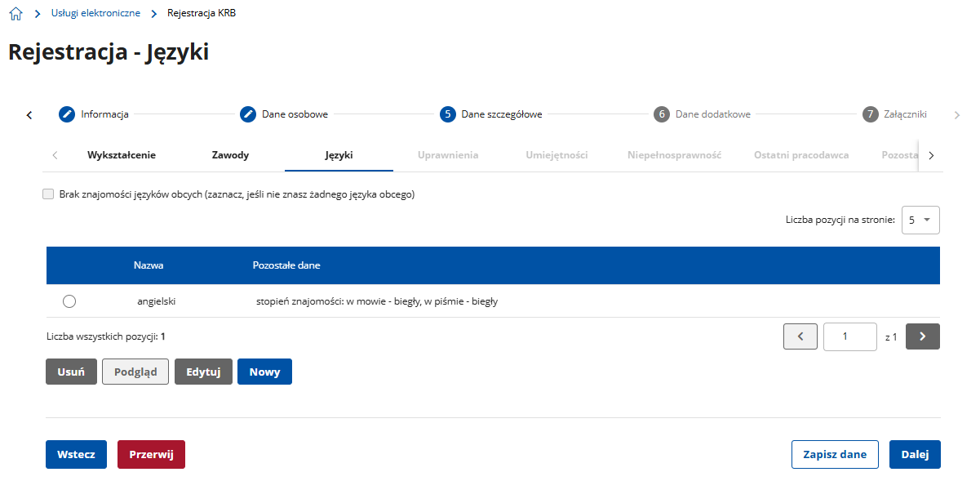This screenshot has height=481, width=980.
Task: Go back with the Wstecz button
Action: coord(76,455)
